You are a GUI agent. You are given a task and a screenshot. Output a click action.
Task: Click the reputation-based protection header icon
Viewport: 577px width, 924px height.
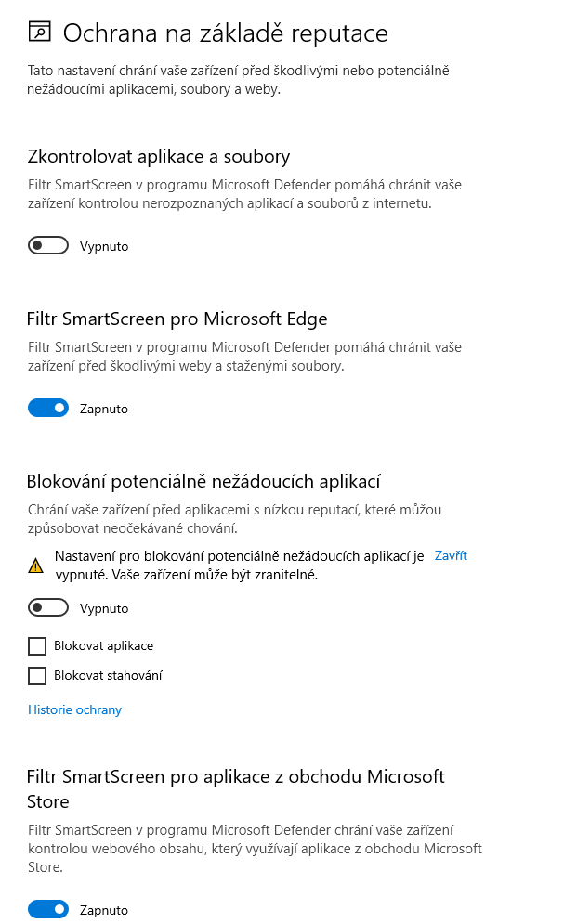click(39, 33)
